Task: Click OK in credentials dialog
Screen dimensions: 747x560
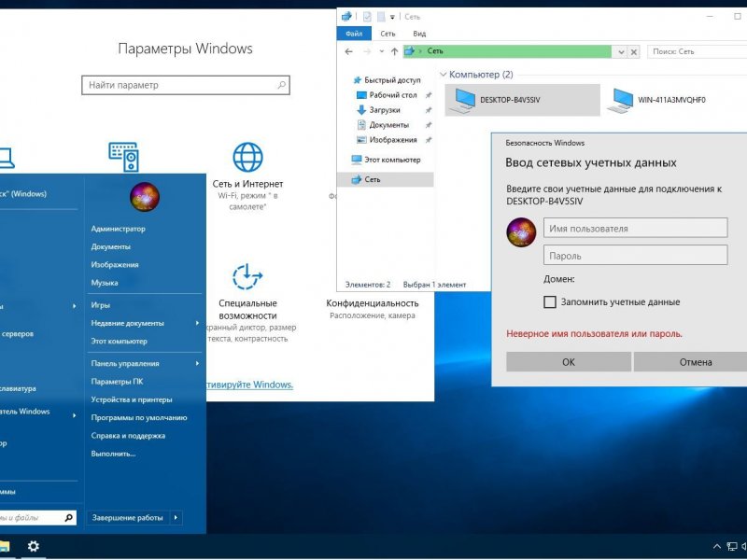Action: tap(569, 362)
